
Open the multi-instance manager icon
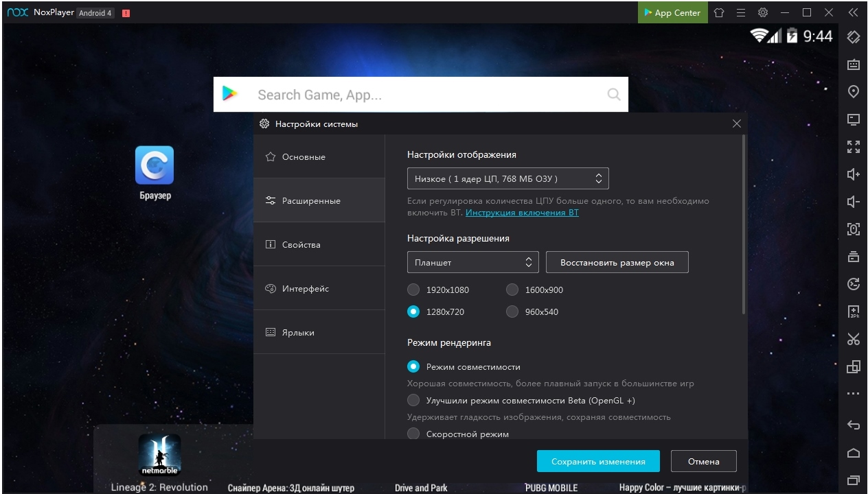point(854,366)
